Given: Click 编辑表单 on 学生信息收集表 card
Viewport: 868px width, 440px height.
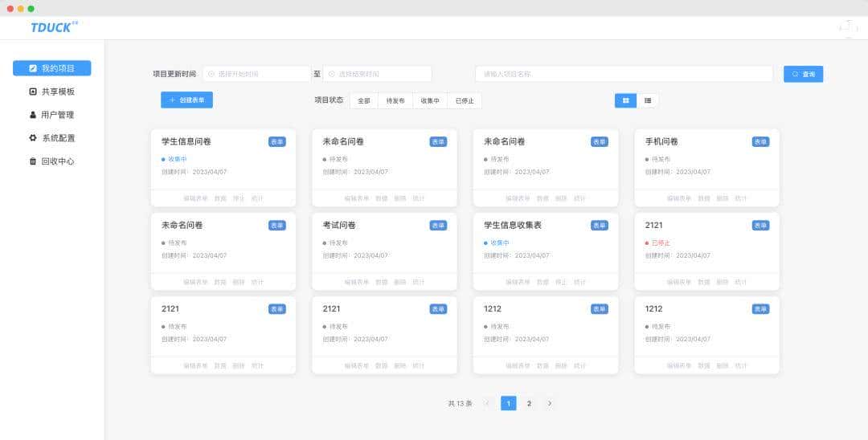Looking at the screenshot, I should pyautogui.click(x=518, y=282).
